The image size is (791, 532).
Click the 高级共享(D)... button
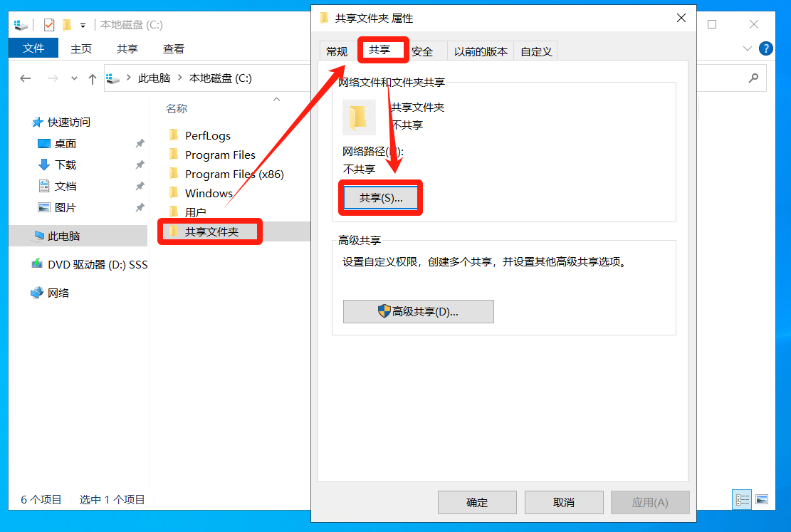[x=418, y=311]
